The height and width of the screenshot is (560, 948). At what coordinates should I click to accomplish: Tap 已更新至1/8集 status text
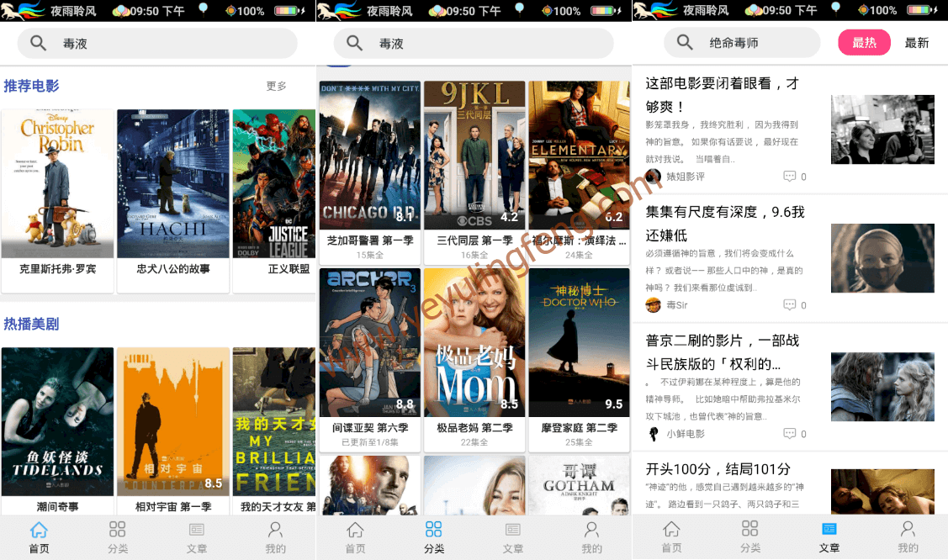tap(370, 442)
